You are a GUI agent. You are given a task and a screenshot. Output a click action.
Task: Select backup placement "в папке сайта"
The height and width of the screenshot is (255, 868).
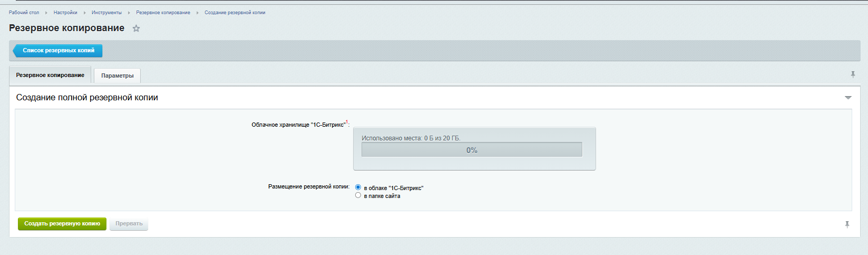[x=358, y=195]
